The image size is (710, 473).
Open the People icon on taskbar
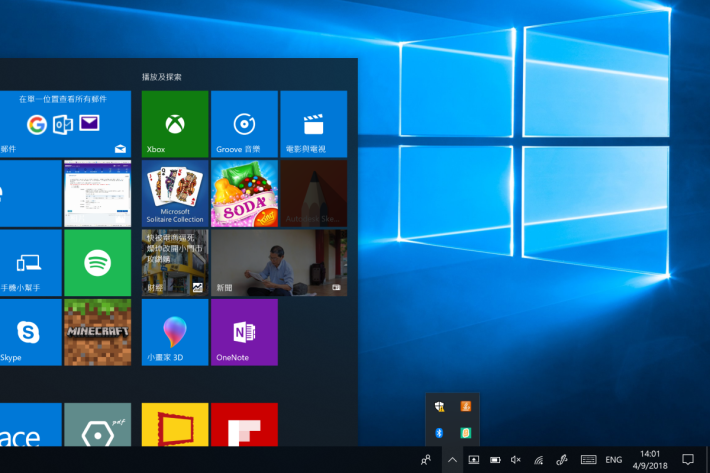click(426, 460)
